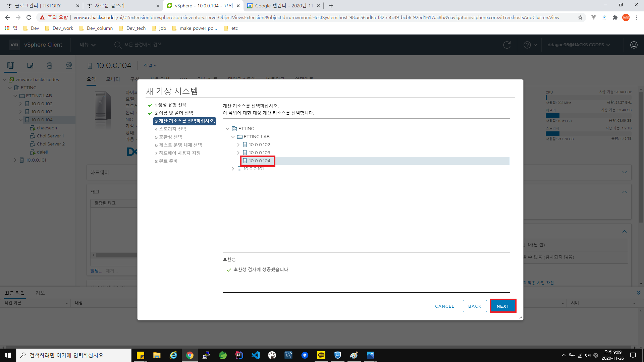
Task: Click Windows taskbar search box
Action: coord(74,355)
